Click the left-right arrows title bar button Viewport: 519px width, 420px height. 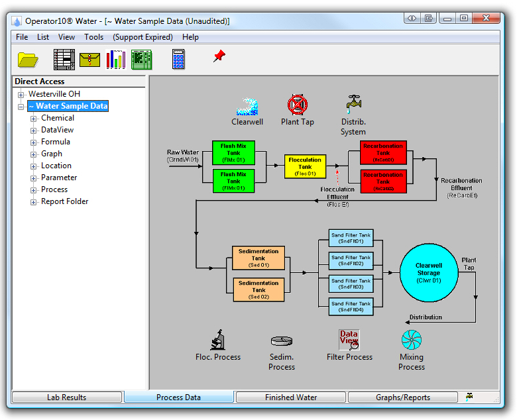412,18
